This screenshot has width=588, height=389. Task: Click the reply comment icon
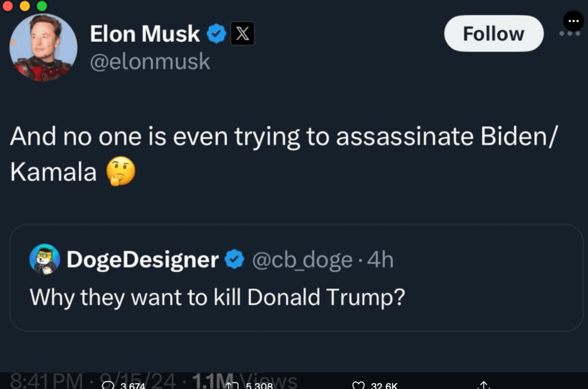(x=108, y=386)
